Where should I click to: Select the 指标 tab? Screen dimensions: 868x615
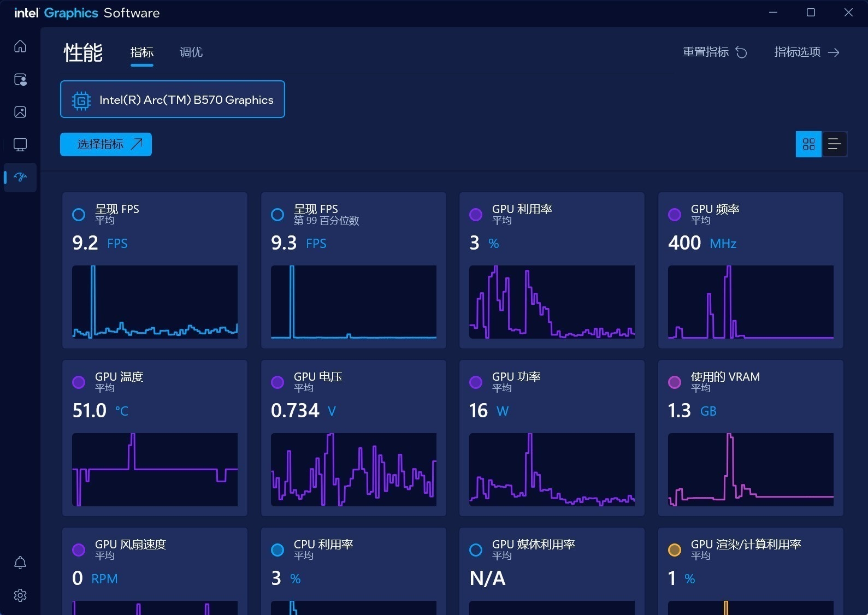(x=142, y=52)
